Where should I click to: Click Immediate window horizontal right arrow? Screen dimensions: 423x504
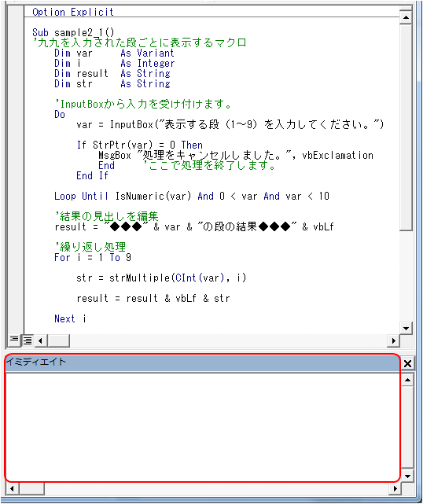pyautogui.click(x=395, y=489)
